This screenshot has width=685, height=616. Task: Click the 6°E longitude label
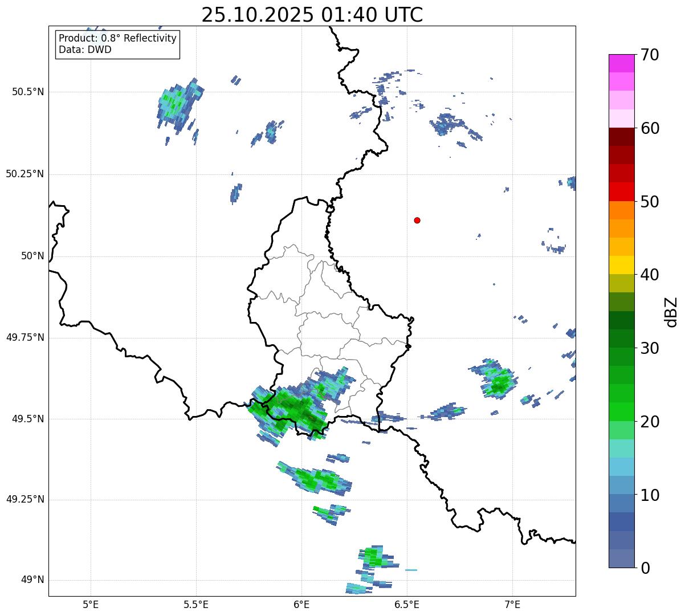coord(301,604)
